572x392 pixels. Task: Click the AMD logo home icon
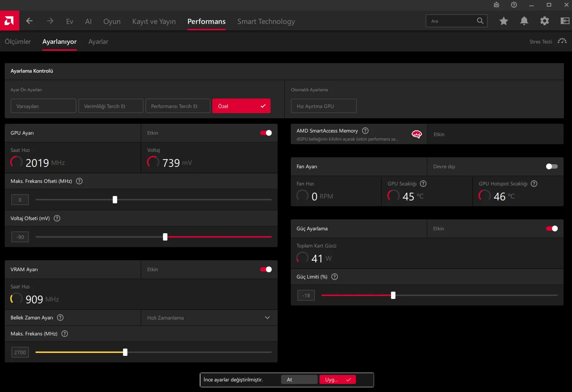click(x=9, y=21)
